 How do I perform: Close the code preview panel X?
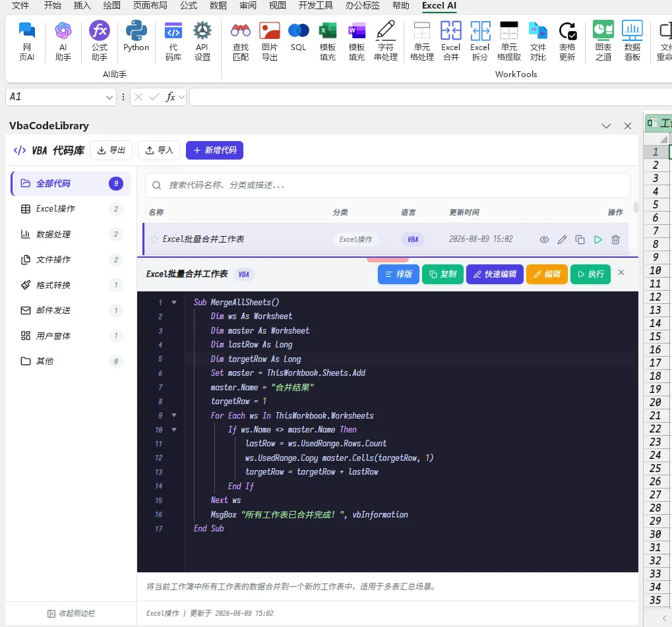pos(621,272)
